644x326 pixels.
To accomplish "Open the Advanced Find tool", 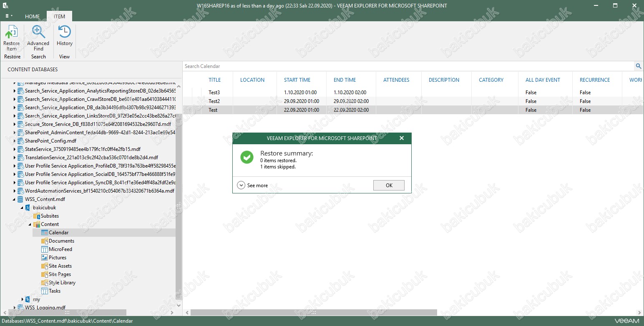I will point(38,38).
